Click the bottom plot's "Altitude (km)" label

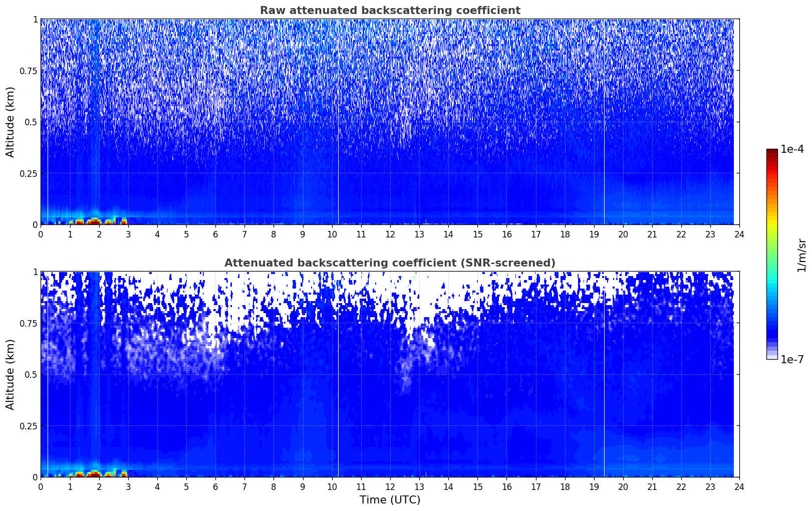[x=11, y=374]
